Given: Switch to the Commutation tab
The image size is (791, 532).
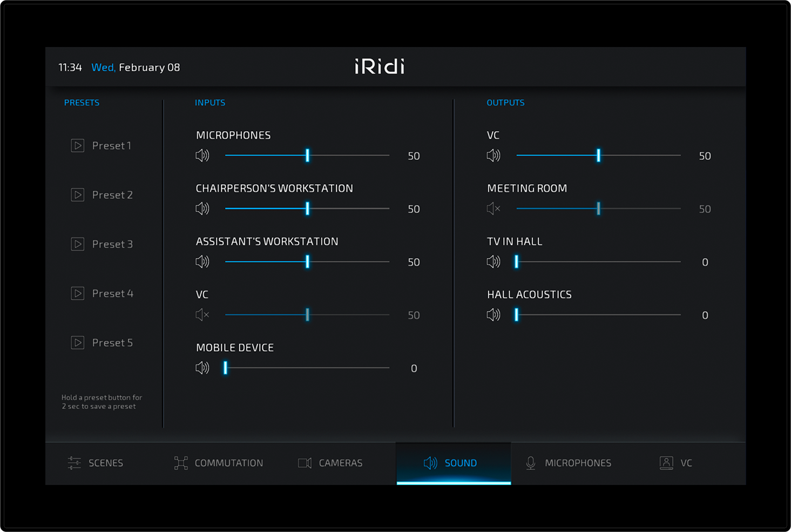Looking at the screenshot, I should point(219,463).
